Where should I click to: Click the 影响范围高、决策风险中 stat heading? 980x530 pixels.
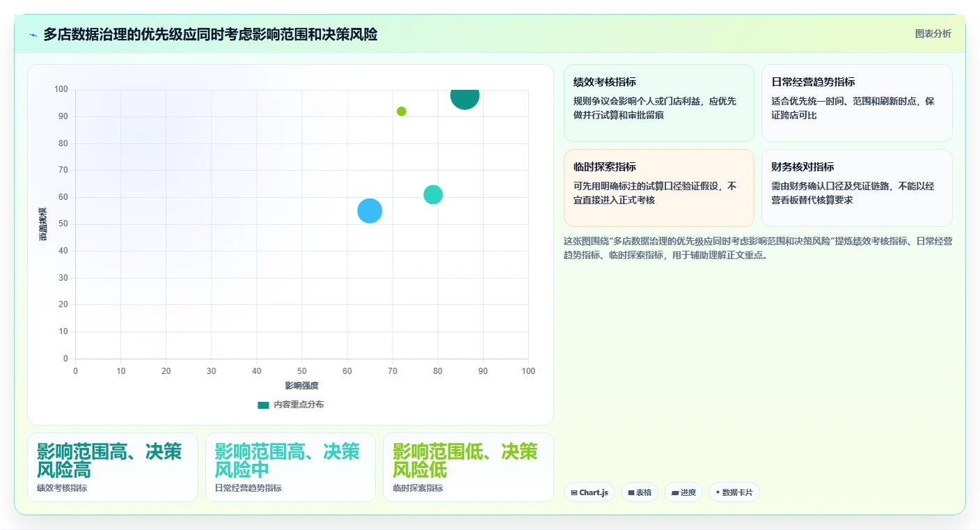pyautogui.click(x=287, y=460)
